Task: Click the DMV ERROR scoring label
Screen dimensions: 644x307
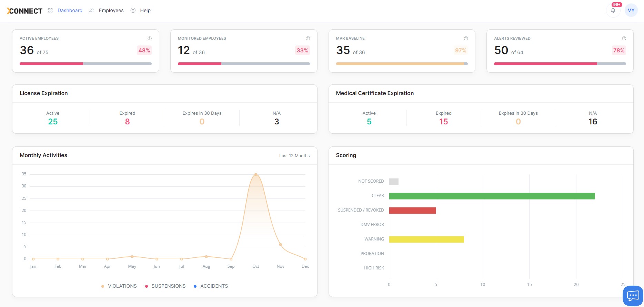Action: point(372,225)
